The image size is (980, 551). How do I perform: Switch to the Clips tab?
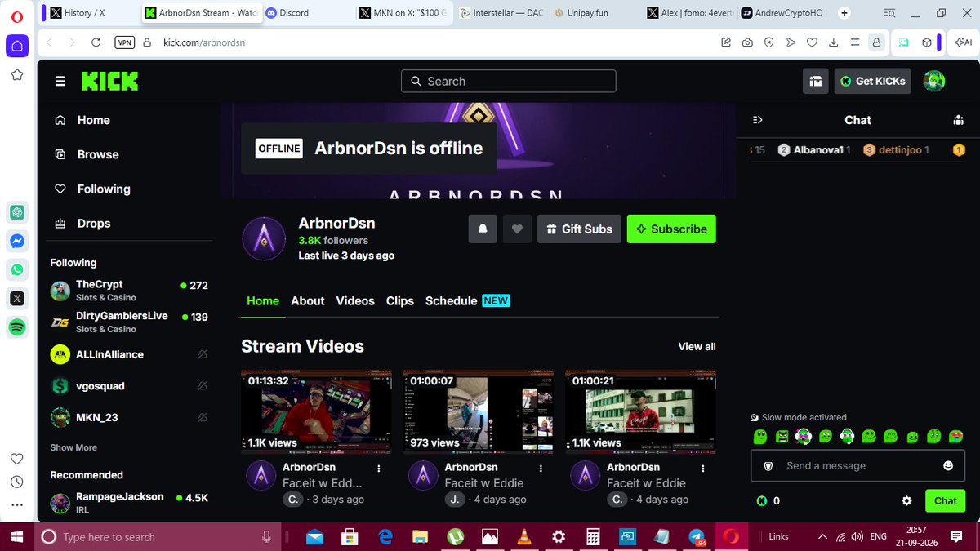tap(400, 300)
